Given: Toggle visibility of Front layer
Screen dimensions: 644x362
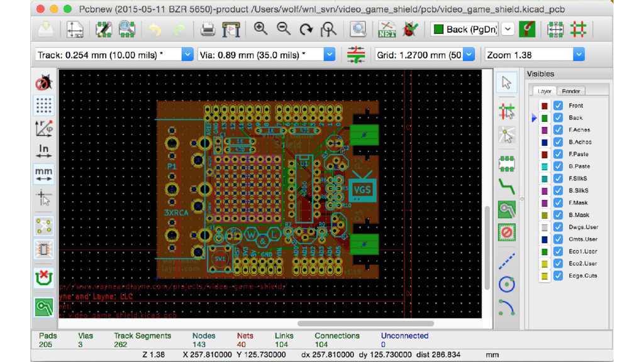Looking at the screenshot, I should tap(558, 106).
